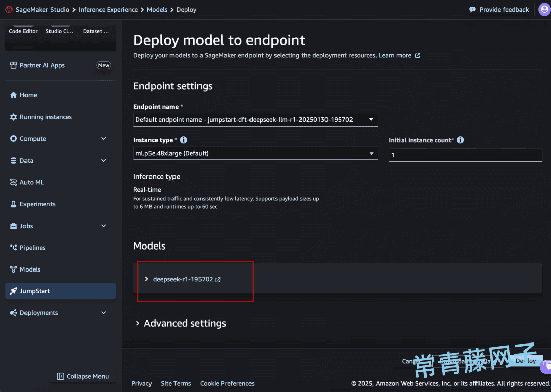Open the Studio Cl... app shortcut
This screenshot has height=392, width=551.
point(59,31)
